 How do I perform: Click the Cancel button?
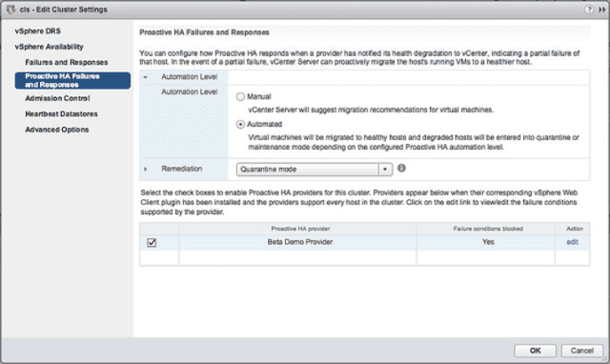pyautogui.click(x=582, y=351)
